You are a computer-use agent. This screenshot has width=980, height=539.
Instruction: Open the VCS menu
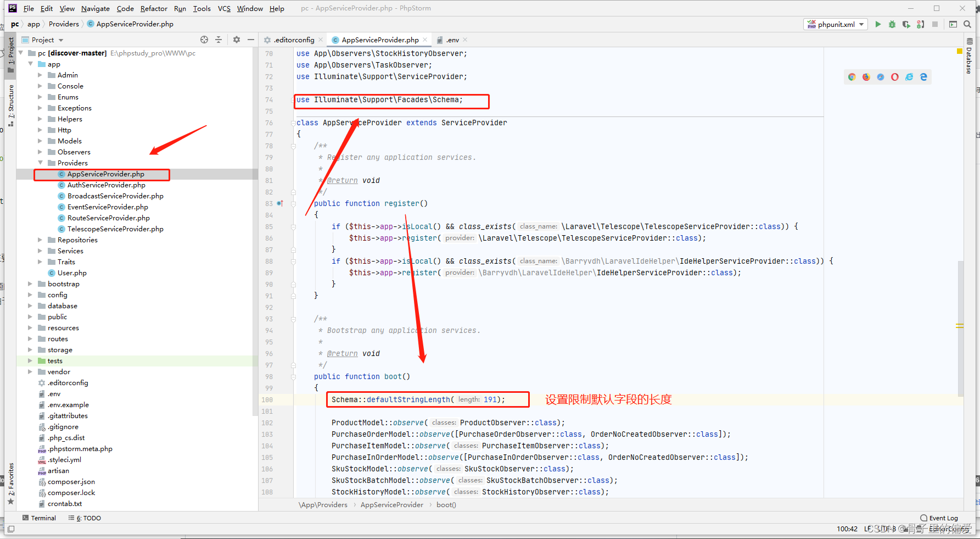point(224,8)
